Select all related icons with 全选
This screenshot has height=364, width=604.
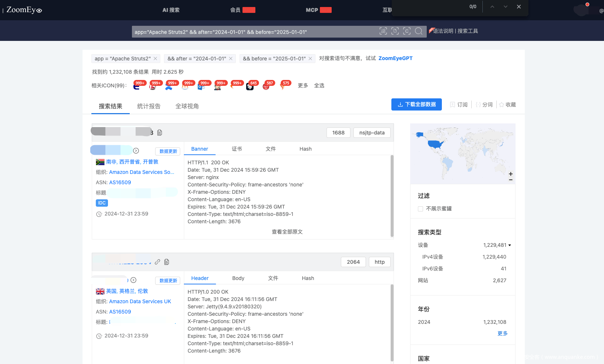(319, 85)
